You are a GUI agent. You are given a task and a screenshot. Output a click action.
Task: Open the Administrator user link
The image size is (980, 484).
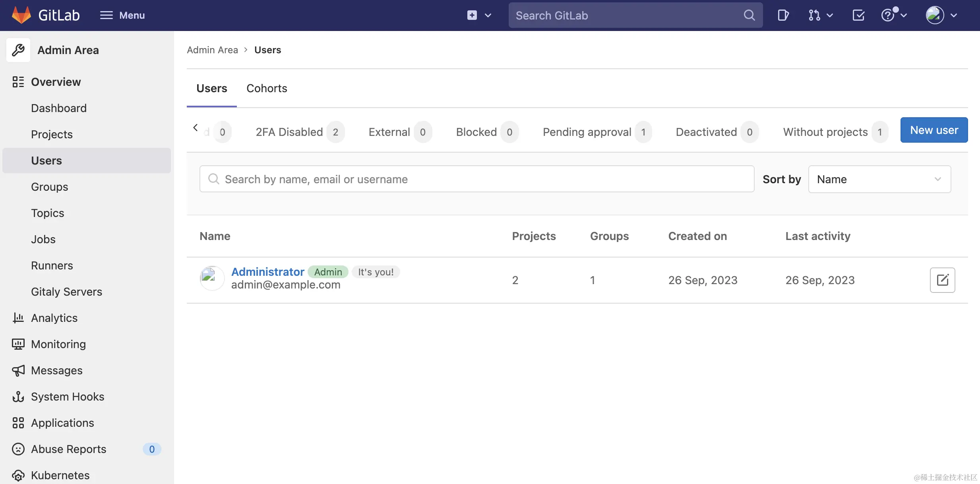267,272
